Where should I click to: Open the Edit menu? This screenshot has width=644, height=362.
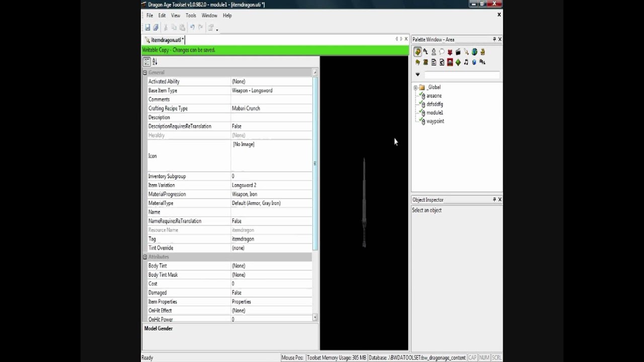pos(162,16)
